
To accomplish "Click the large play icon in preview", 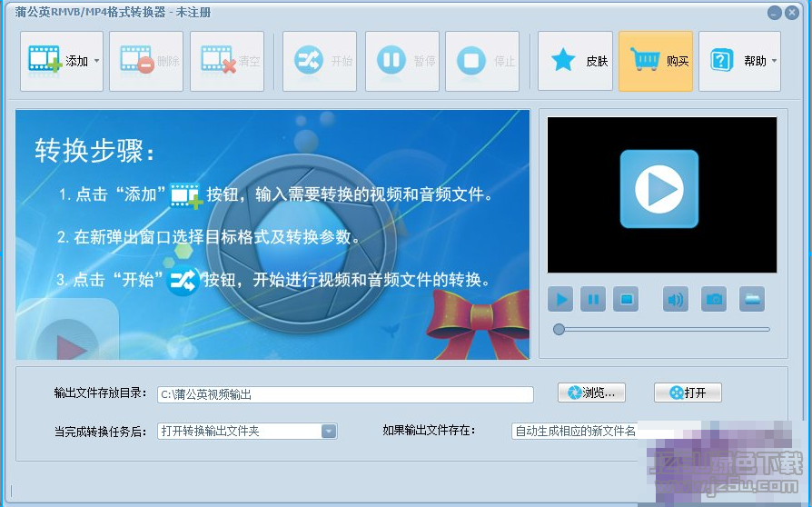I will 659,189.
